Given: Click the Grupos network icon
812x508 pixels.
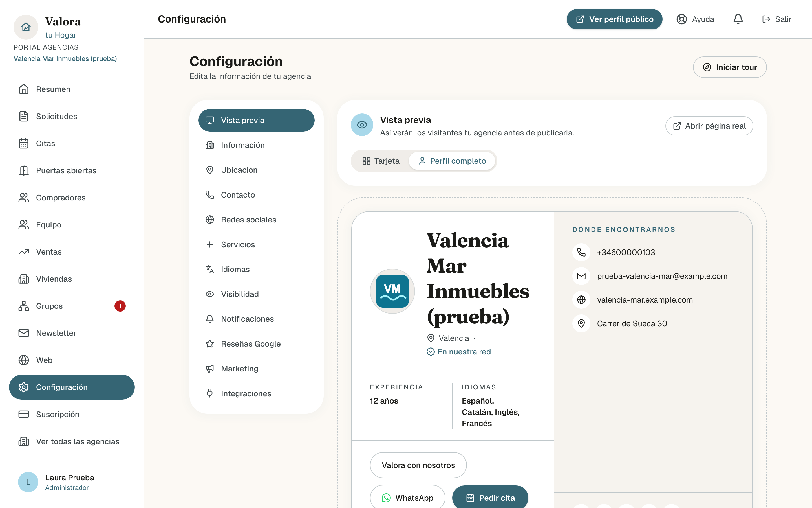Looking at the screenshot, I should [x=23, y=306].
